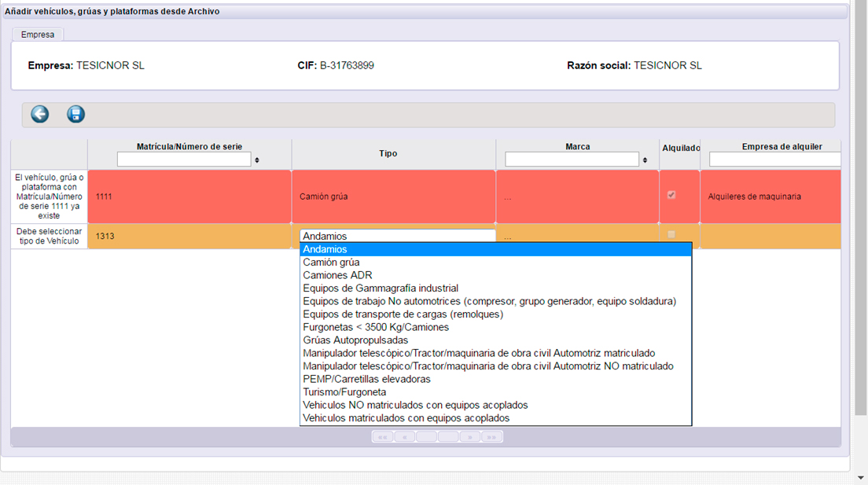Click the Marca cell of row 1111
Image resolution: width=868 pixels, height=485 pixels.
point(577,197)
